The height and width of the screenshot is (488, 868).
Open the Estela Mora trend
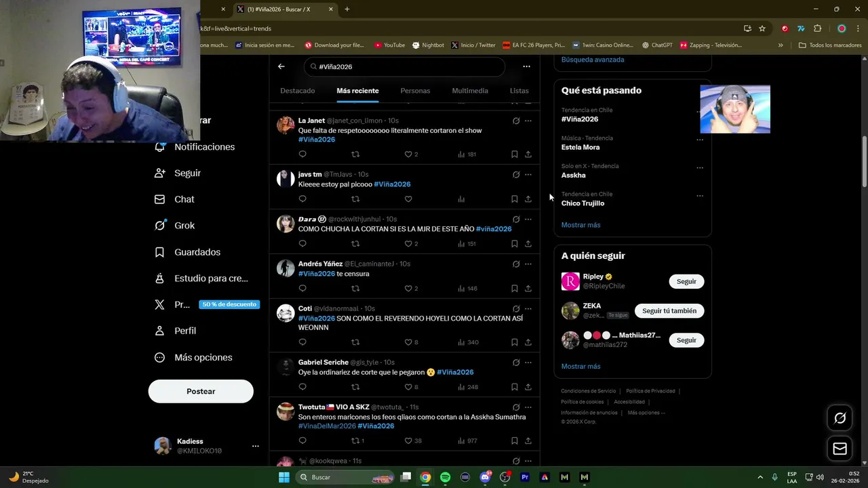pos(580,147)
